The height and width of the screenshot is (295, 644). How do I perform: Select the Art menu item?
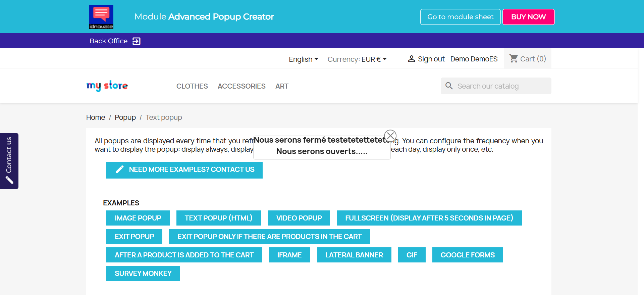click(282, 86)
